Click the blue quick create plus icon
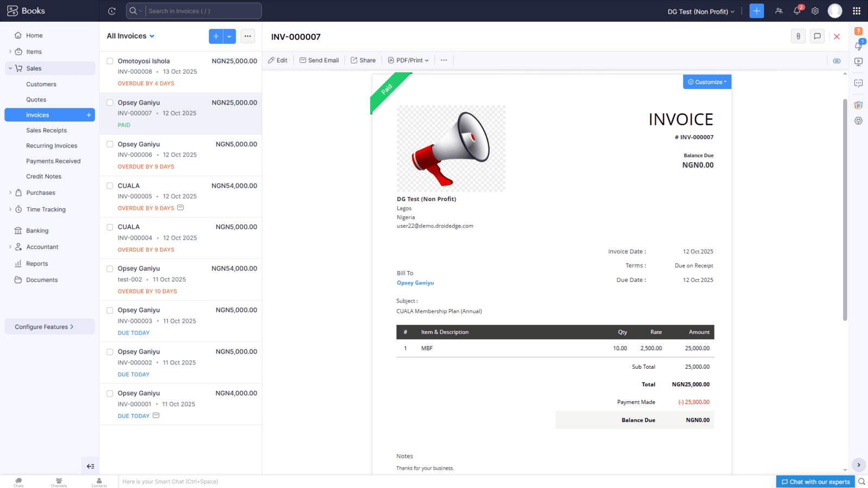 pyautogui.click(x=756, y=11)
